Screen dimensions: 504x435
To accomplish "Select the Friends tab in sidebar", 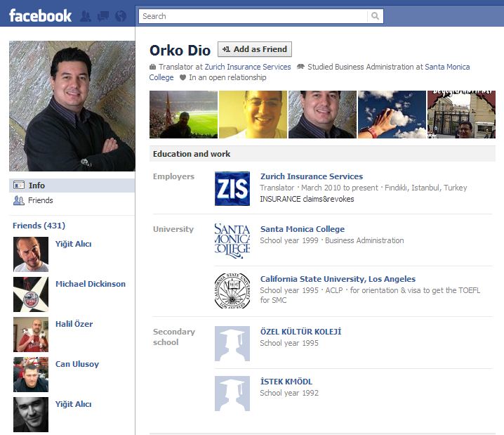I will [x=72, y=200].
